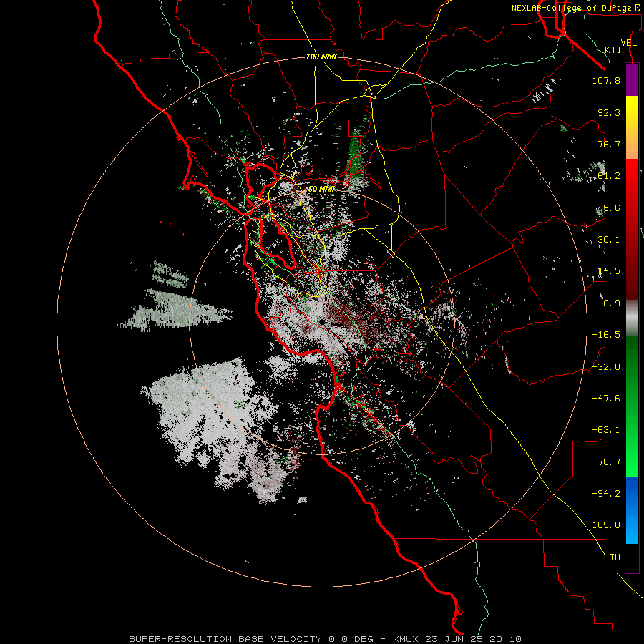Click the -109.8 velocity scale value

pyautogui.click(x=603, y=525)
